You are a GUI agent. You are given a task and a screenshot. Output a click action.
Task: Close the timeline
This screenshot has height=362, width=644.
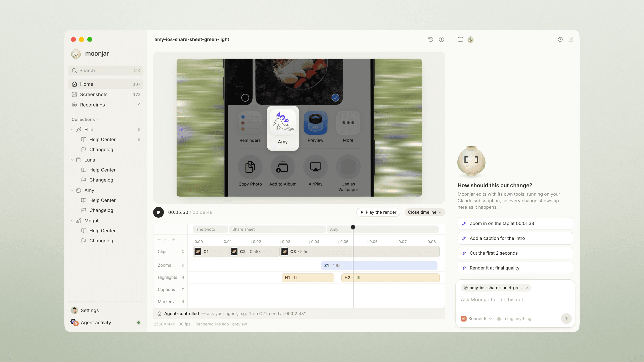(425, 212)
